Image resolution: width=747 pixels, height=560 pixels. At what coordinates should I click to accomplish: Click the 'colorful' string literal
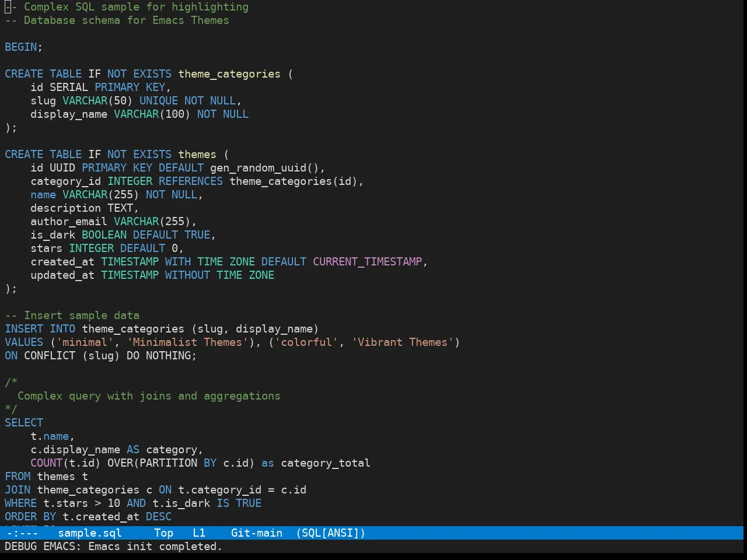coord(306,342)
